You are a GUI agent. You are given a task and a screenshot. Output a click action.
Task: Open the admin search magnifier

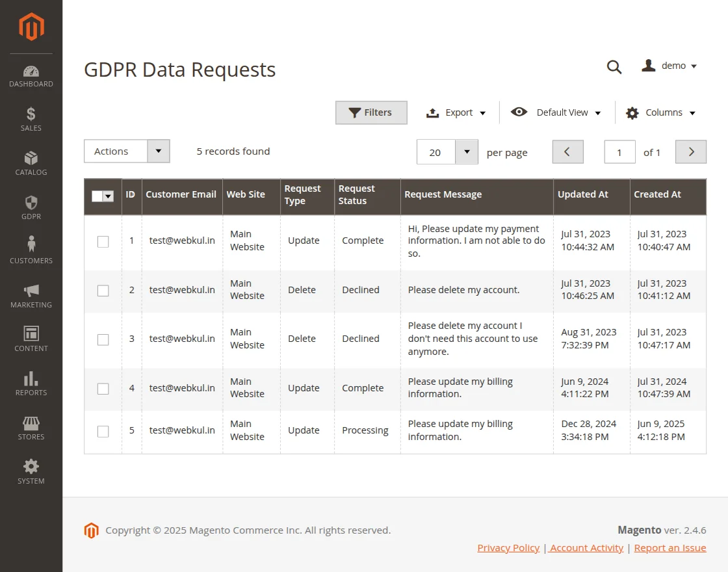click(614, 67)
